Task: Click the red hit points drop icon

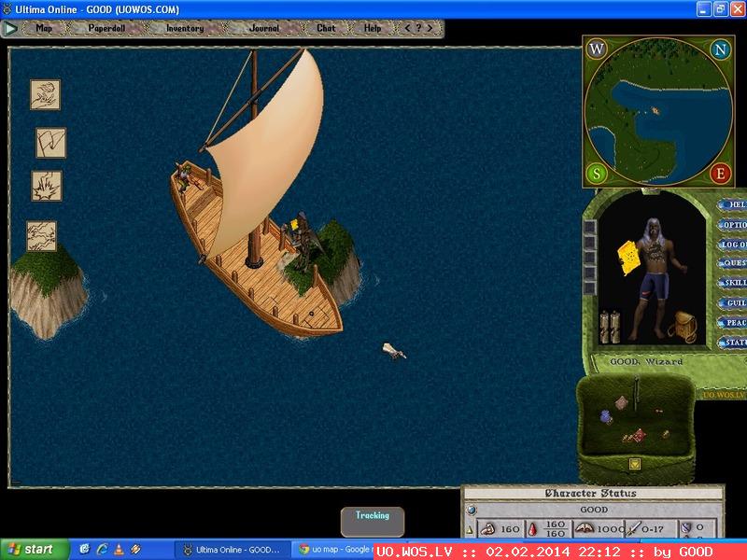Action: (532, 528)
